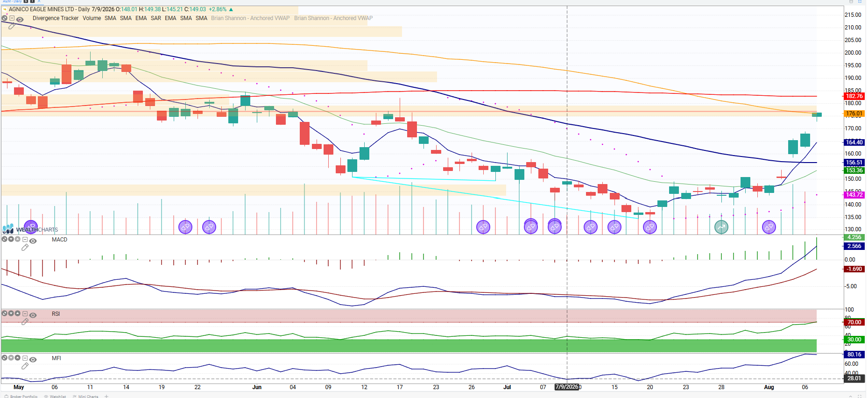
Task: Click the F icon on the AEM tab
Action: (32, 1)
